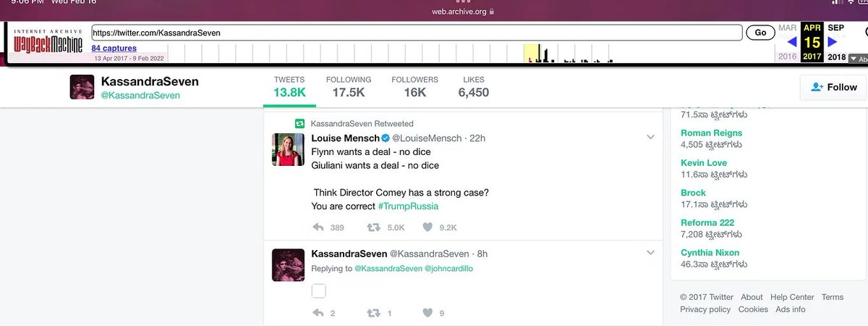Open the Followers 16K tab
Image resolution: width=868 pixels, height=326 pixels.
414,87
